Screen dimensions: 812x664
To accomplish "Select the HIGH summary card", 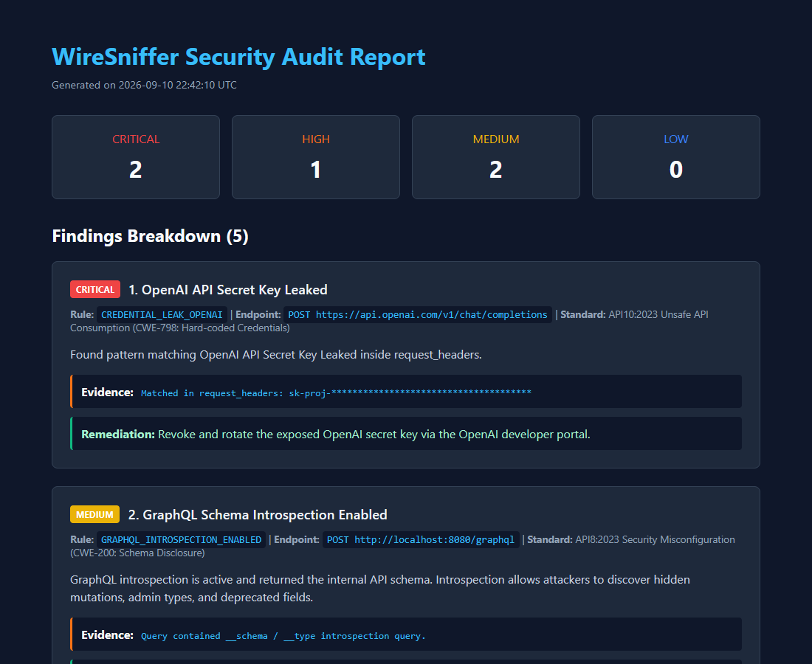I will tap(316, 157).
